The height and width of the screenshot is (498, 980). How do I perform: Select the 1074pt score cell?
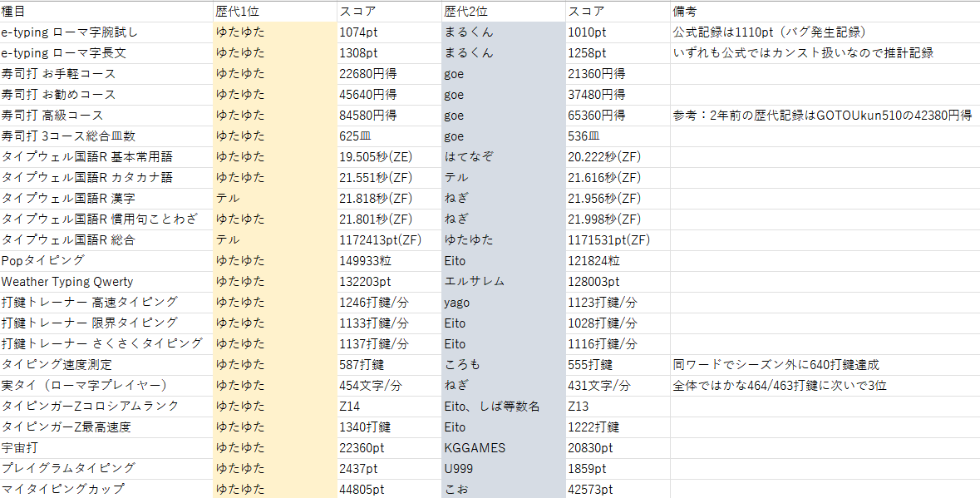pos(389,32)
